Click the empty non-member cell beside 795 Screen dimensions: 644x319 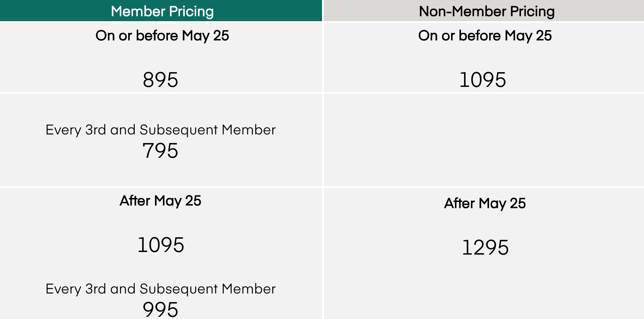coord(483,140)
